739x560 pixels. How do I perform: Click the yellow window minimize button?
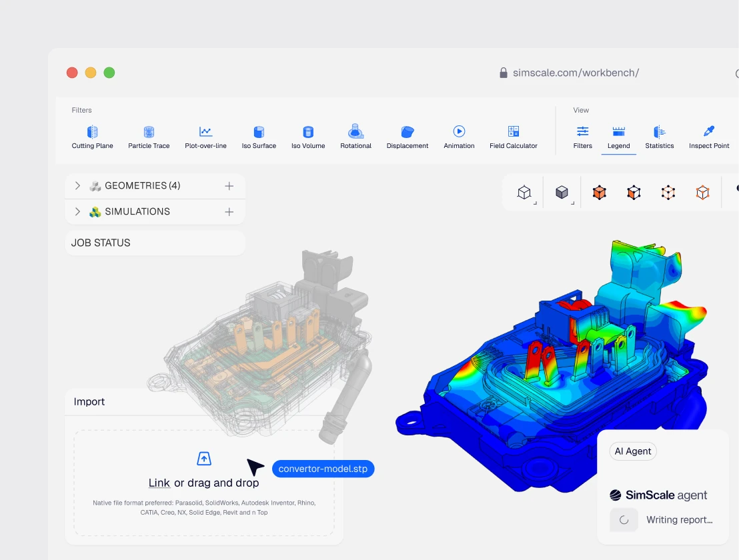[91, 73]
